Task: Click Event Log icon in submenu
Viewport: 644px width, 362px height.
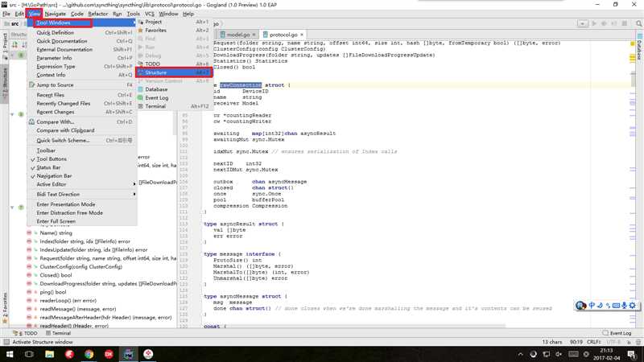Action: click(140, 97)
